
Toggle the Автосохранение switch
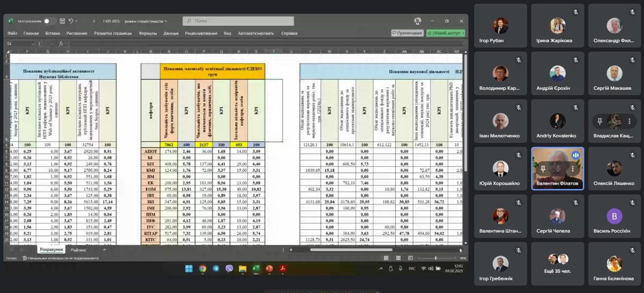tap(49, 21)
